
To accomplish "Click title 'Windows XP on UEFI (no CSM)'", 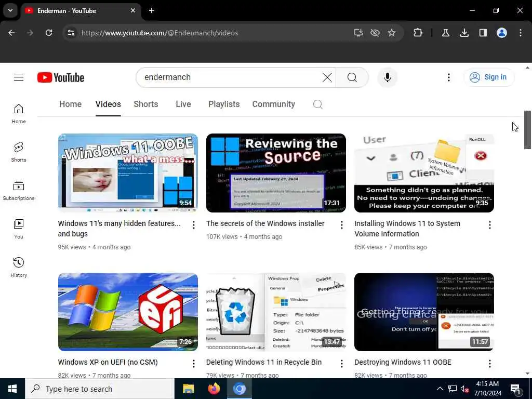I will tap(108, 362).
